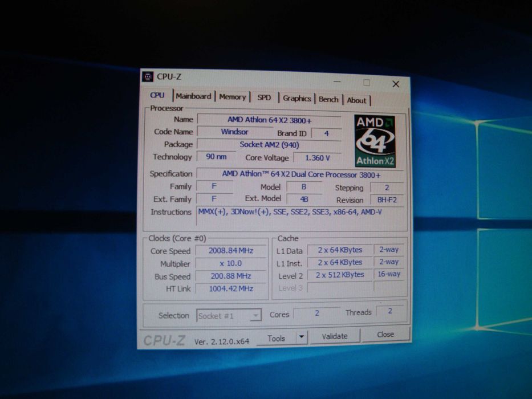This screenshot has width=532, height=399.
Task: Select the SPD tab
Action: (264, 97)
